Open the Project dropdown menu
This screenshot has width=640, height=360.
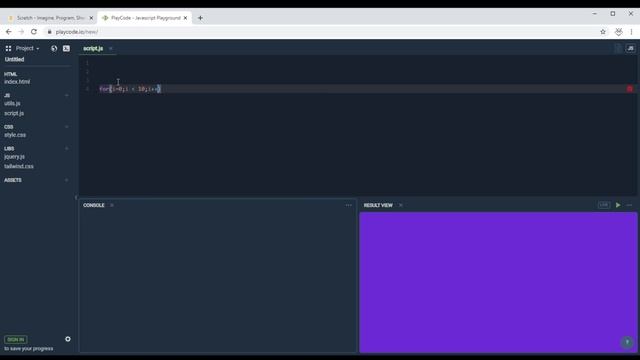tap(27, 48)
